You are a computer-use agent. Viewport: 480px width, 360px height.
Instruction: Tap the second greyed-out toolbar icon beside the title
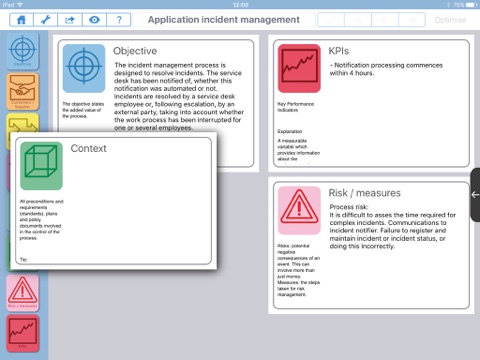(358, 20)
